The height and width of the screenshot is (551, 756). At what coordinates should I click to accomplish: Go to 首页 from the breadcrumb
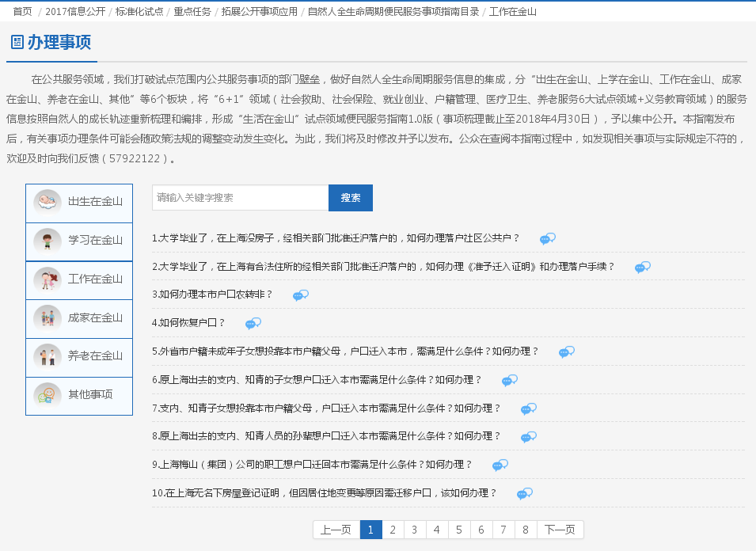[22, 12]
